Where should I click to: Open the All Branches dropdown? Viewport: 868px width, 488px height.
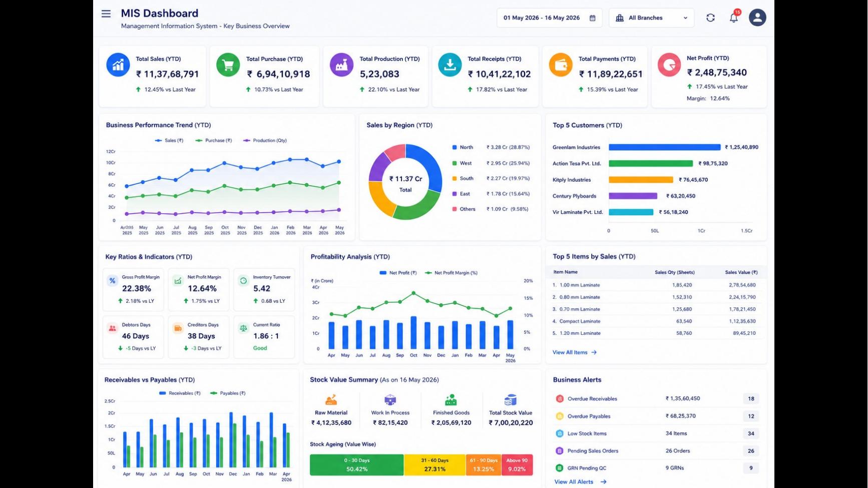(651, 18)
